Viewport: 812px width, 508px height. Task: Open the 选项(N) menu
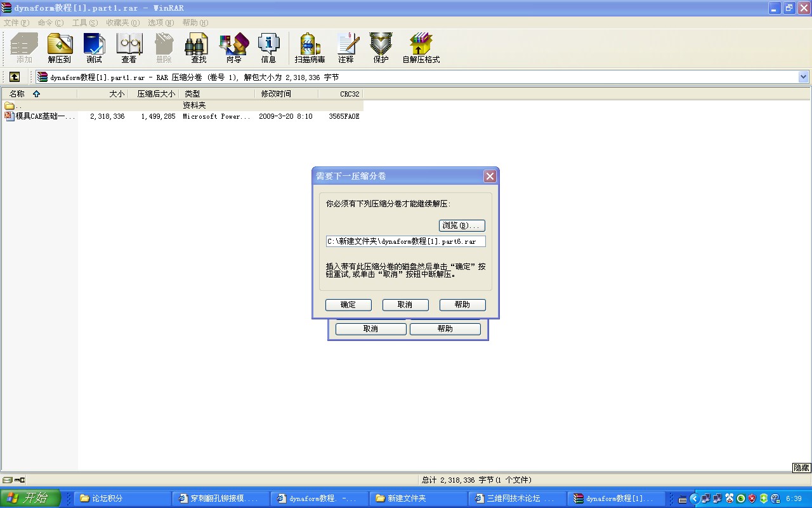[x=161, y=22]
